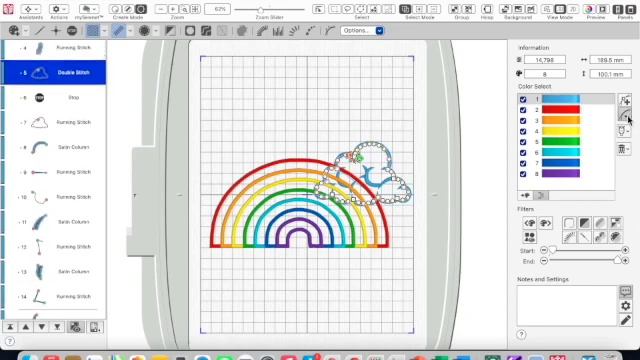Select the first Create Mode icon

(115, 9)
